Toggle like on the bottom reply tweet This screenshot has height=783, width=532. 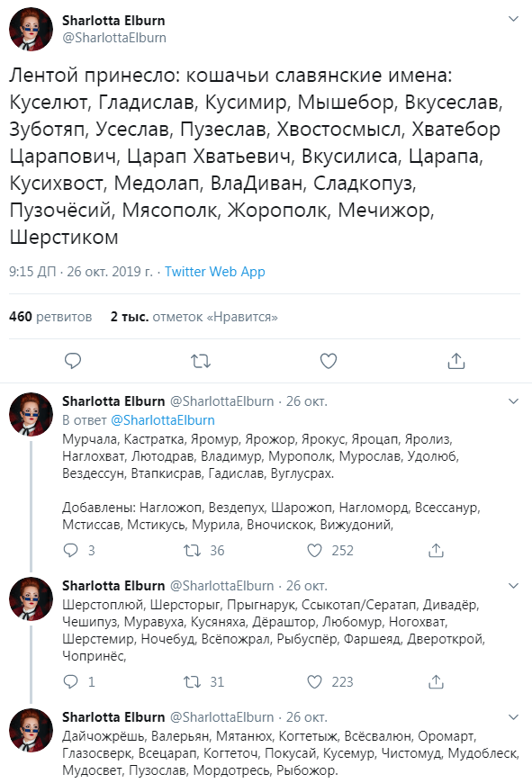(x=314, y=779)
